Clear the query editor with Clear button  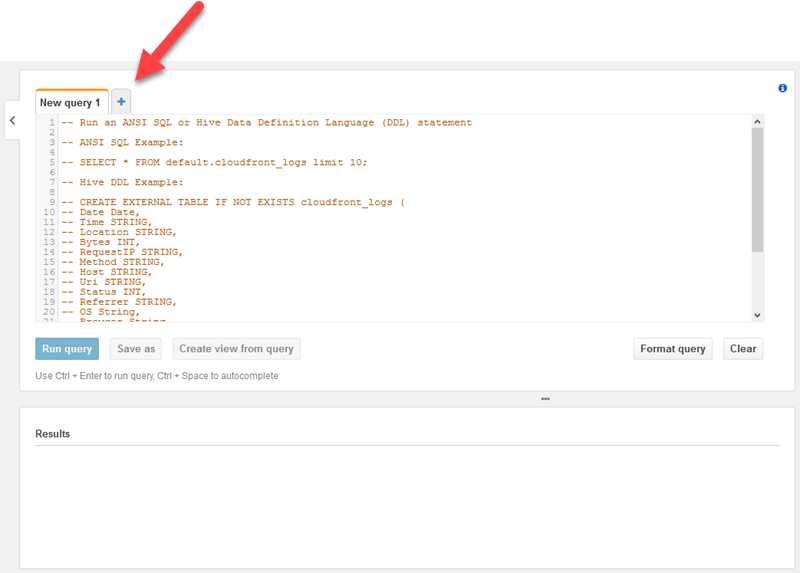point(743,349)
